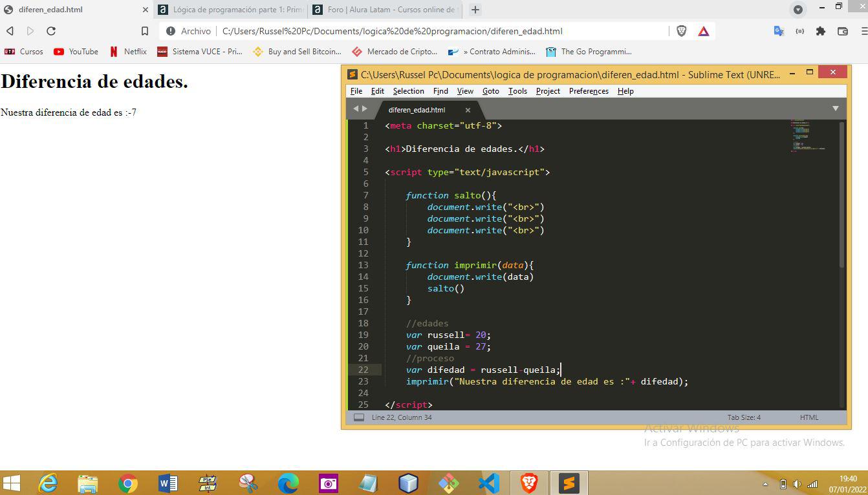Screen dimensions: 868x495
Task: Select diferen_edad.html tab in Sublime
Action: pyautogui.click(x=417, y=110)
